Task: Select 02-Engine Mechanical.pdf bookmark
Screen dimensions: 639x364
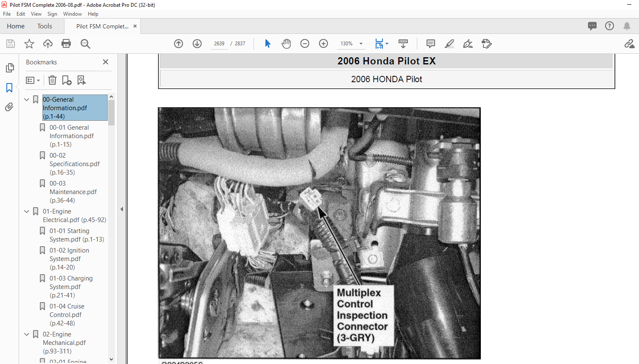Action: (x=64, y=343)
